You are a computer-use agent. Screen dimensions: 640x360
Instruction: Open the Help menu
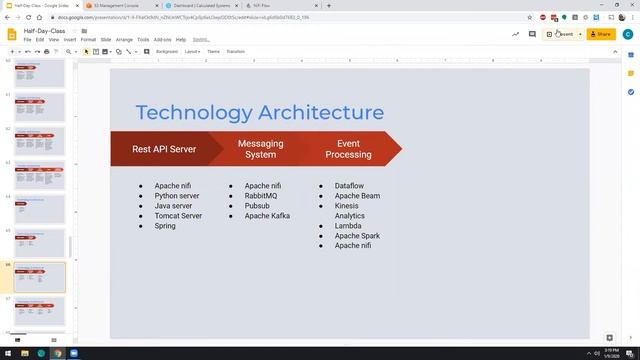click(x=181, y=40)
